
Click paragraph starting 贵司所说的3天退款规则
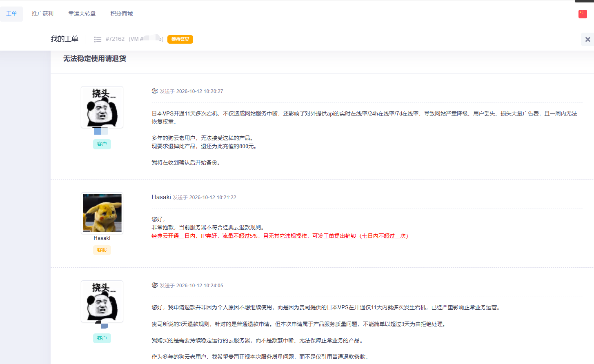tap(300, 324)
